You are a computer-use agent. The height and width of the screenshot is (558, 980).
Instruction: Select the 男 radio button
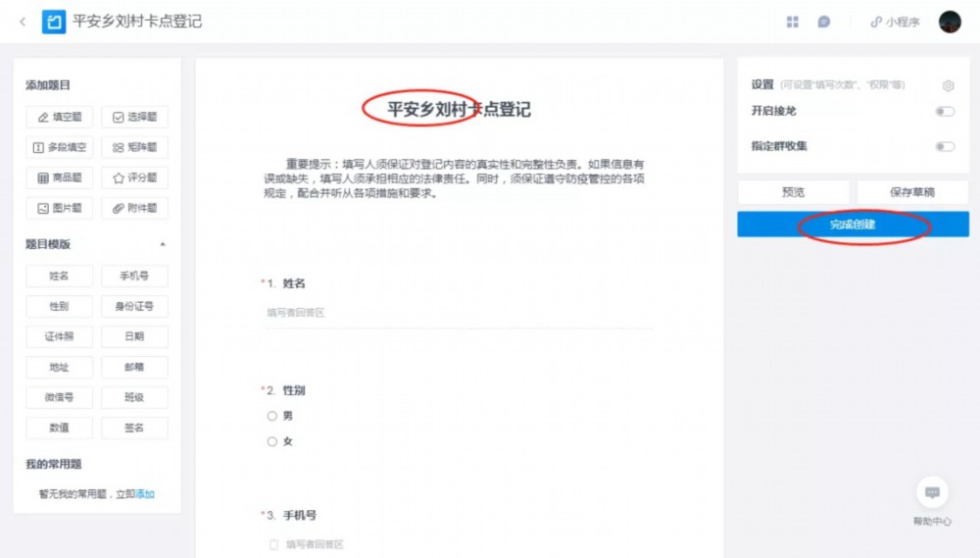pyautogui.click(x=271, y=416)
